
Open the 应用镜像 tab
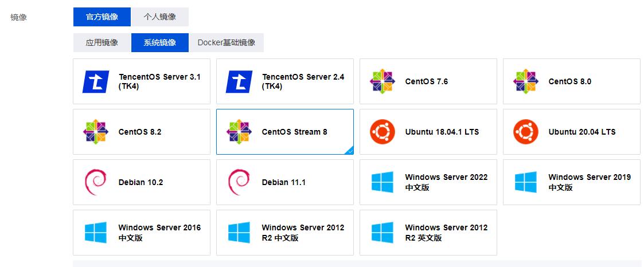(x=102, y=42)
